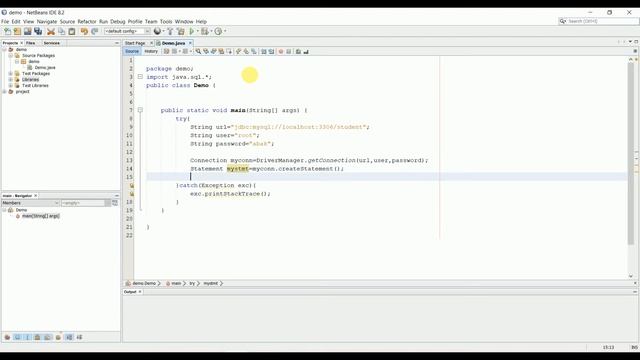Run the project with green play icon

(x=191, y=31)
